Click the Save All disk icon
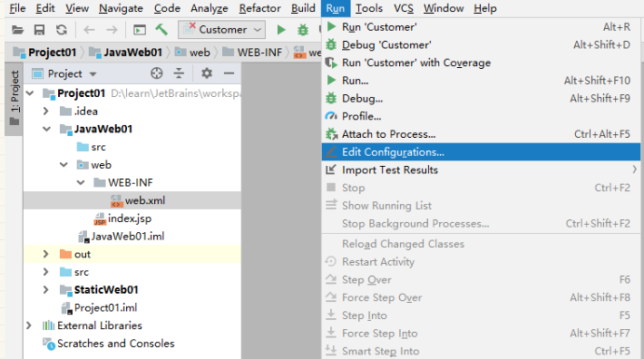The image size is (644, 359). click(x=39, y=30)
